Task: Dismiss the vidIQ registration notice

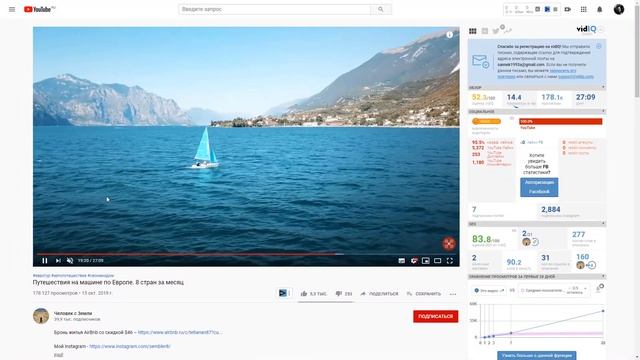Action: (599, 46)
